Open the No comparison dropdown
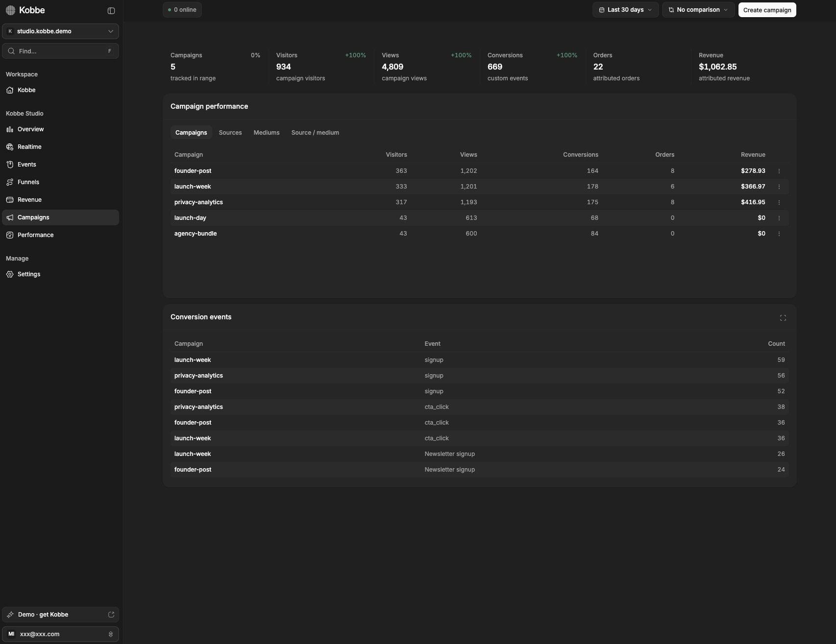 [698, 10]
